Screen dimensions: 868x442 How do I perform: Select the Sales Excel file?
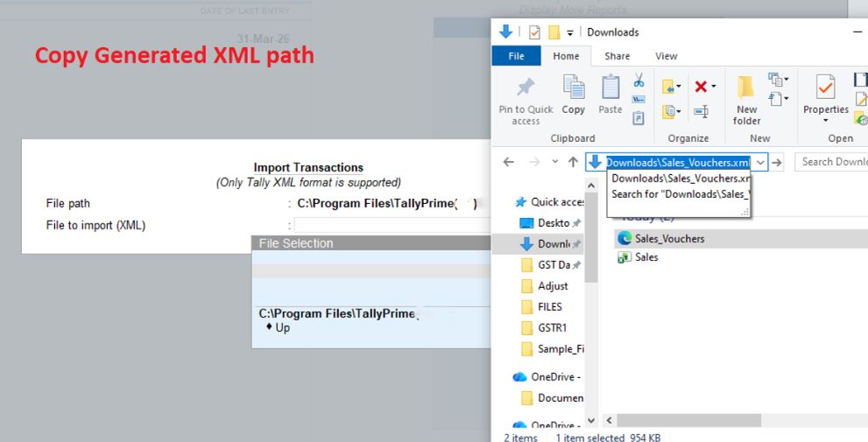point(646,257)
